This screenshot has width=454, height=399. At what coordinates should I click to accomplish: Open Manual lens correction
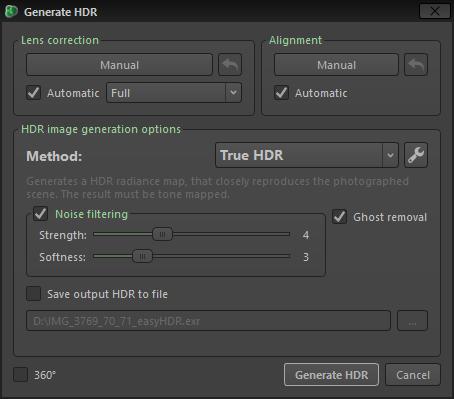tap(119, 65)
